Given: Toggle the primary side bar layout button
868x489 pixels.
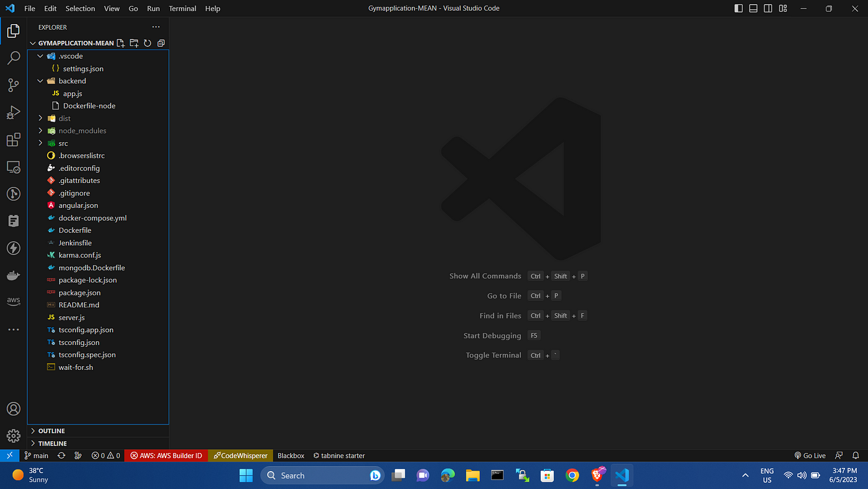Looking at the screenshot, I should pos(738,9).
